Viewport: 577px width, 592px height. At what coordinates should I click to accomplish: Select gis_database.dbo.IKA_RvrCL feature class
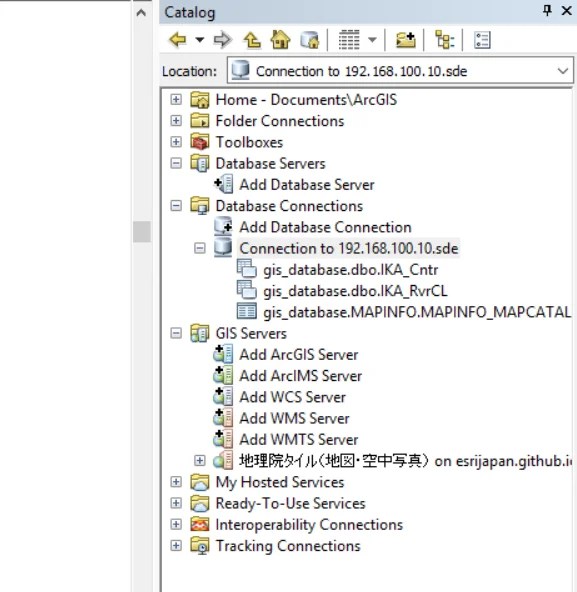[x=355, y=291]
